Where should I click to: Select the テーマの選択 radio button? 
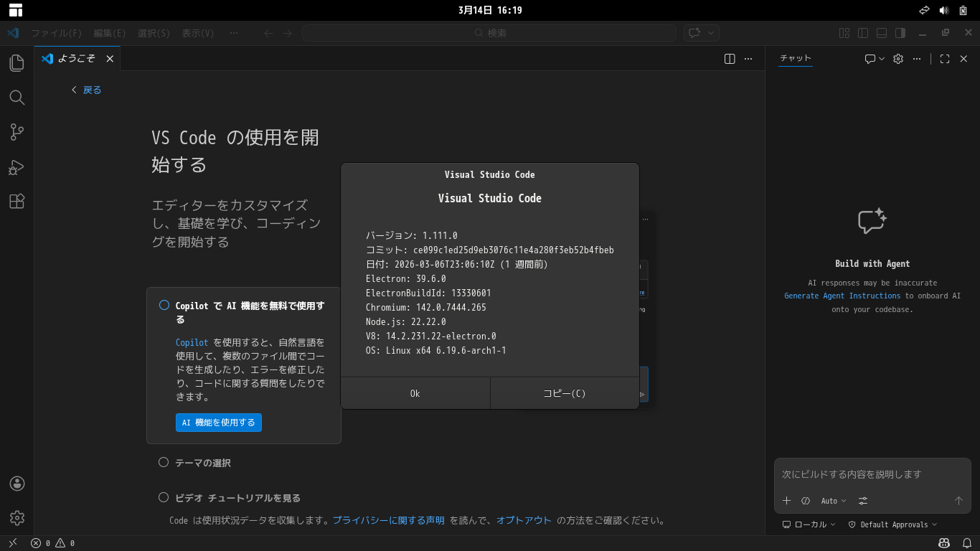164,463
